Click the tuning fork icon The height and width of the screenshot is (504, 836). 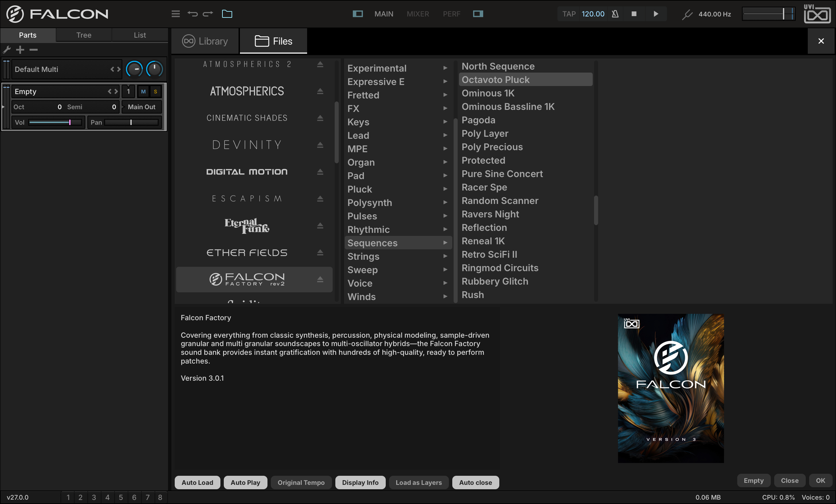pos(687,14)
